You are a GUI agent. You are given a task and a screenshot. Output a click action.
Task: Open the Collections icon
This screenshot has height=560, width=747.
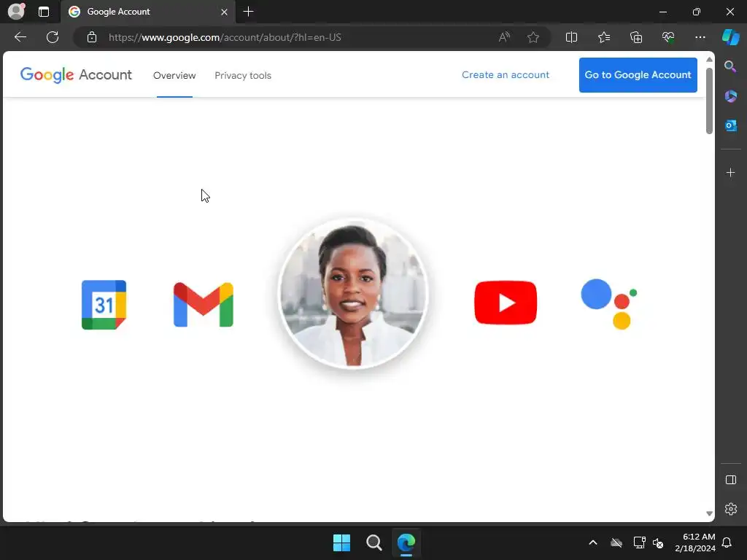tap(636, 37)
